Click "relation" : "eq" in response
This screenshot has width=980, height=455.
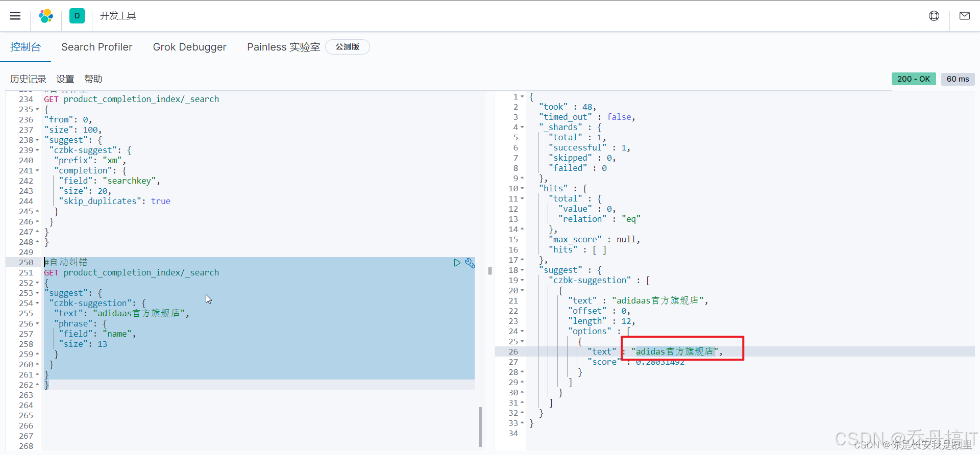tap(599, 219)
